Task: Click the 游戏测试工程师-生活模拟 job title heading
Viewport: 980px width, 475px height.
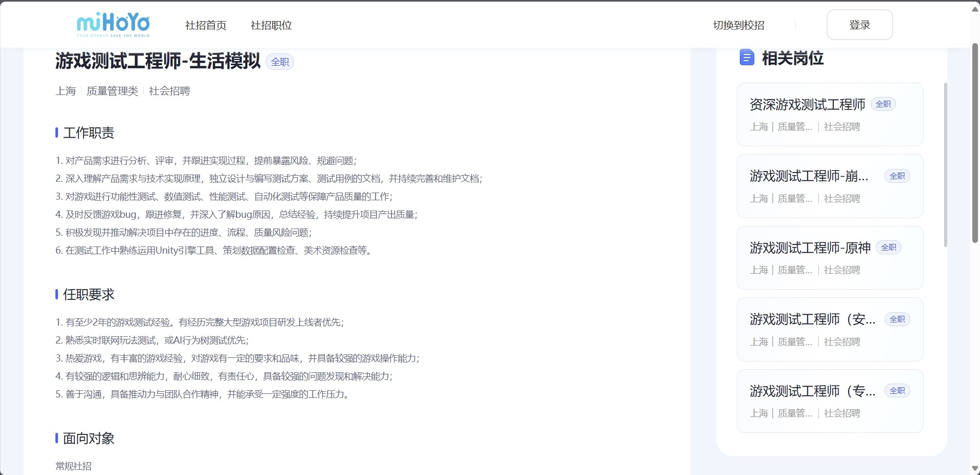Action: (158, 61)
